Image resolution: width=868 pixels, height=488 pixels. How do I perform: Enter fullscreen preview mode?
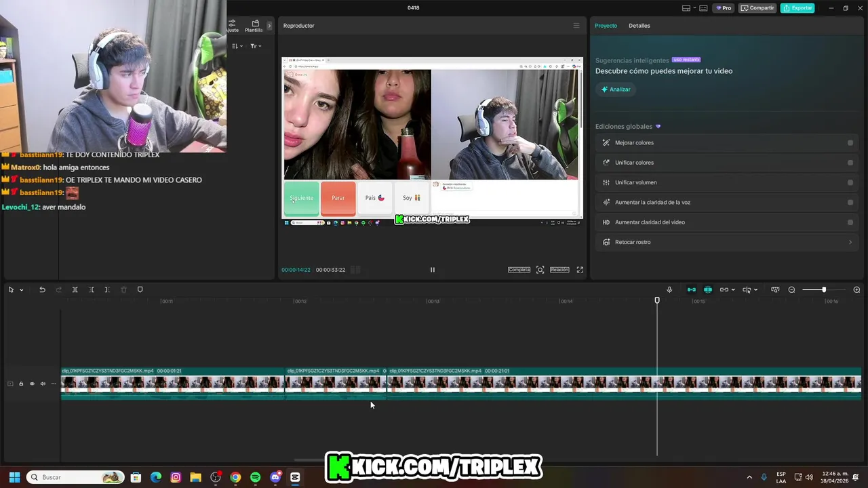point(580,270)
